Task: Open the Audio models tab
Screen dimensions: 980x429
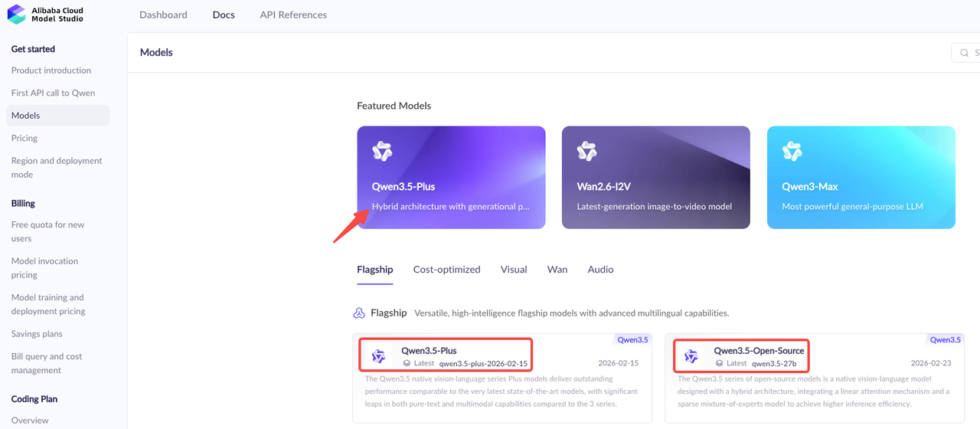Action: 600,270
